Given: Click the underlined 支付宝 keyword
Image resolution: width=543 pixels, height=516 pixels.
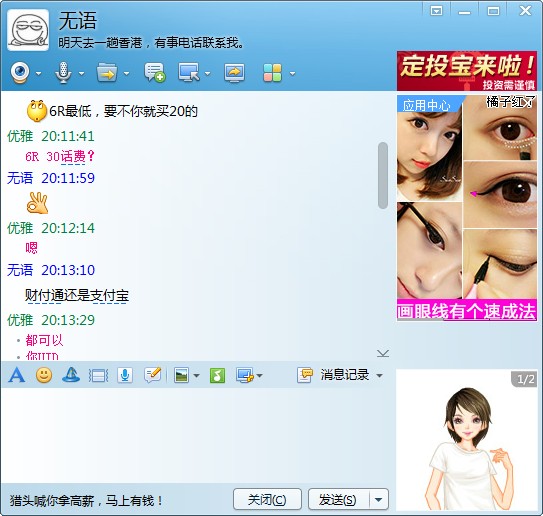Looking at the screenshot, I should point(109,296).
